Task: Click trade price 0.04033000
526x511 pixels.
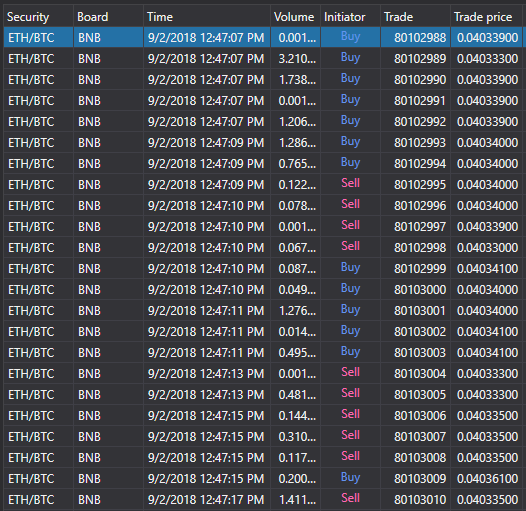Action: pos(487,248)
